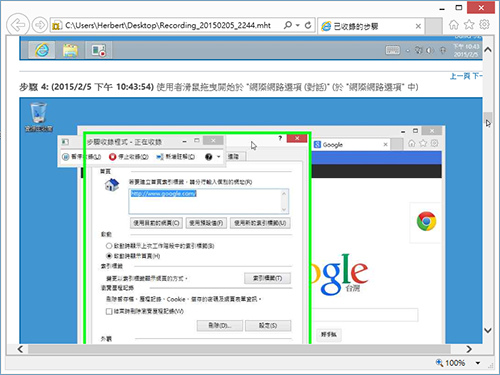The image size is (500, 375).
Task: Click the Steps Recorder help question mark icon
Action: click(209, 157)
